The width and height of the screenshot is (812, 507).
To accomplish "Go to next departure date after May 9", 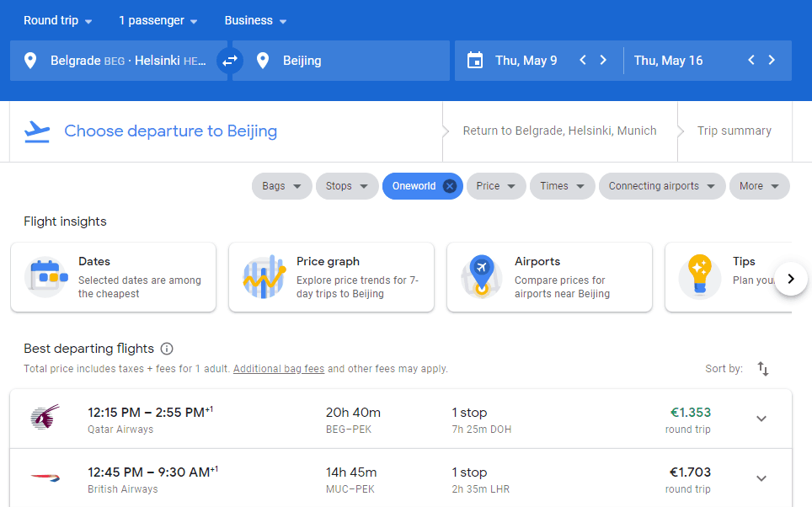I will pos(603,61).
